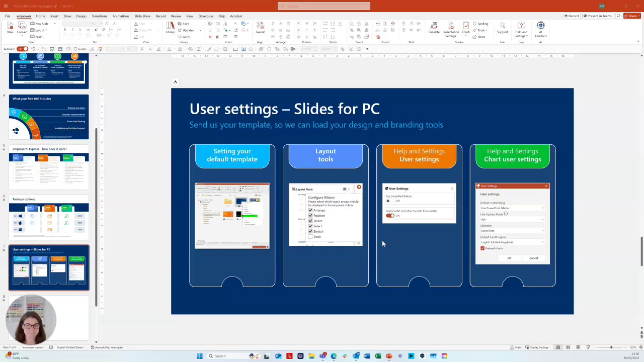Switch to the Design tab
Screen dimensions: 644x362
click(x=81, y=16)
